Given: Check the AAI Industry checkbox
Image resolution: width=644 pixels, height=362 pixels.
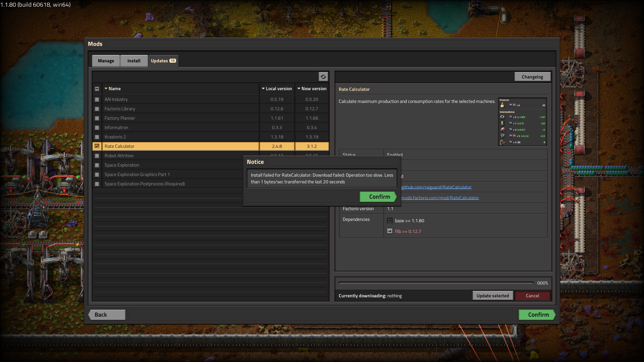Looking at the screenshot, I should [x=97, y=100].
